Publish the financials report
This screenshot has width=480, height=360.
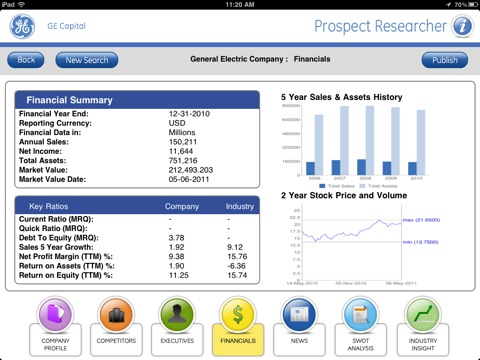click(x=445, y=60)
